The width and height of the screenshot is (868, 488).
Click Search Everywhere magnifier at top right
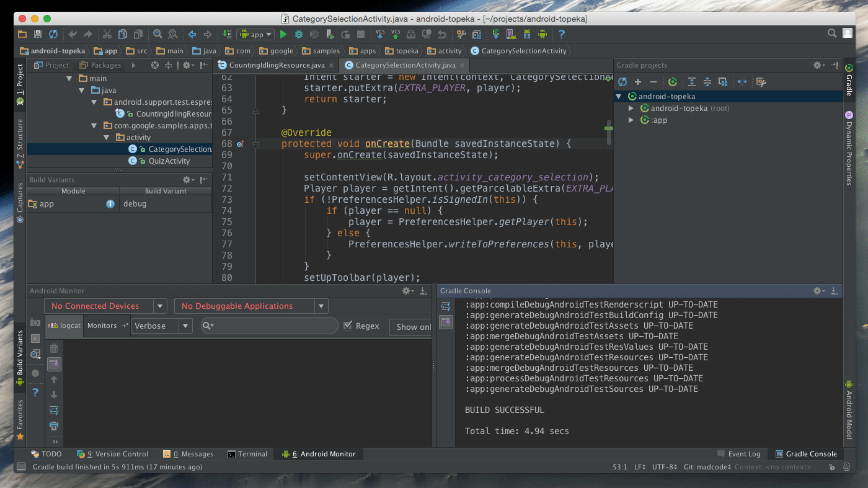[832, 33]
